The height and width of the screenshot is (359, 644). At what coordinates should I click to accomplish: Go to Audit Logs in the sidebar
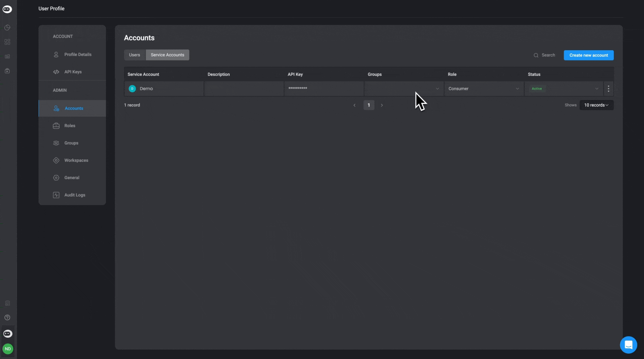[x=74, y=195]
